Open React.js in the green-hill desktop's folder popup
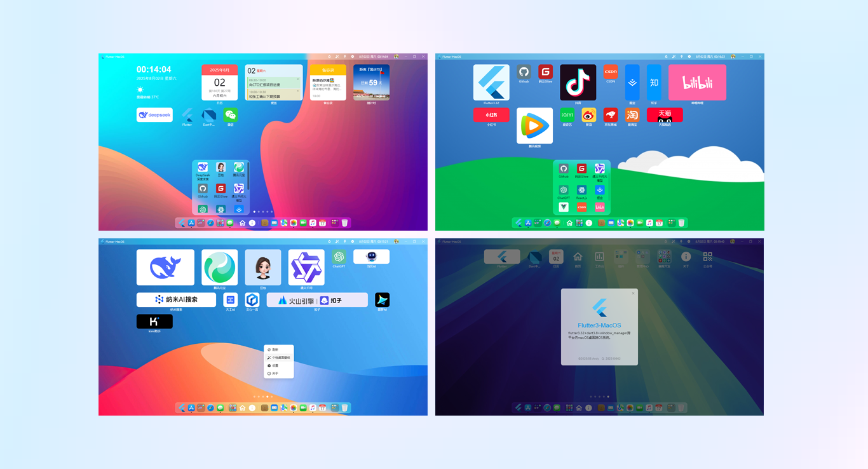 (x=581, y=189)
